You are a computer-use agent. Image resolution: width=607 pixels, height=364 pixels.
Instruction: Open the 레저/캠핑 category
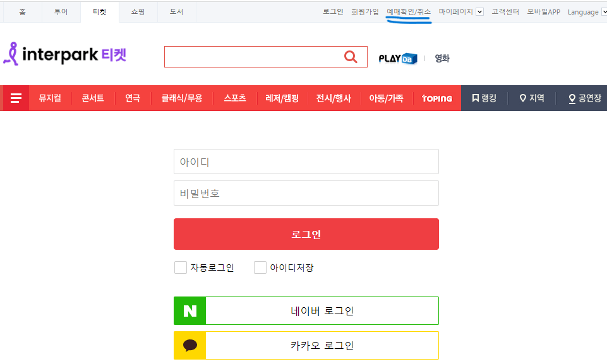coord(282,98)
